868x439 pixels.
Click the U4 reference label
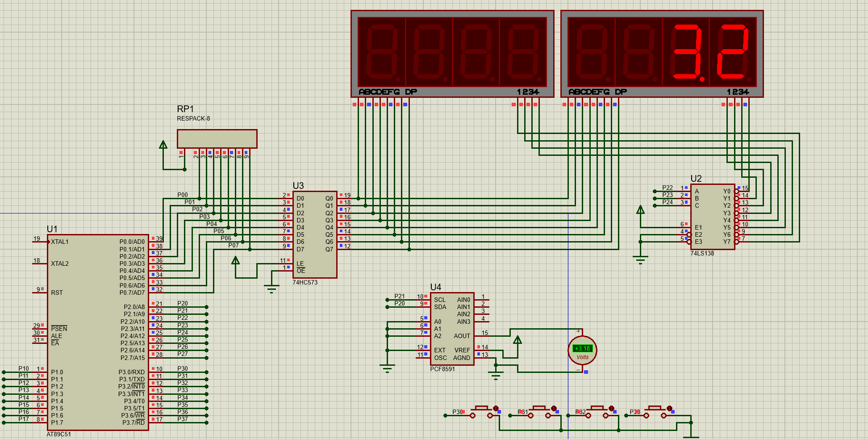436,287
